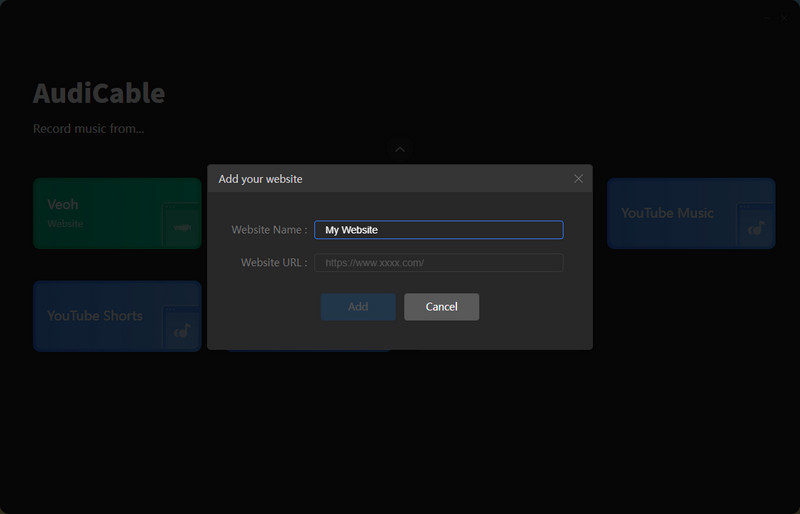Viewport: 800px width, 514px height.
Task: Click the "Add your website" dialog title
Action: (260, 179)
